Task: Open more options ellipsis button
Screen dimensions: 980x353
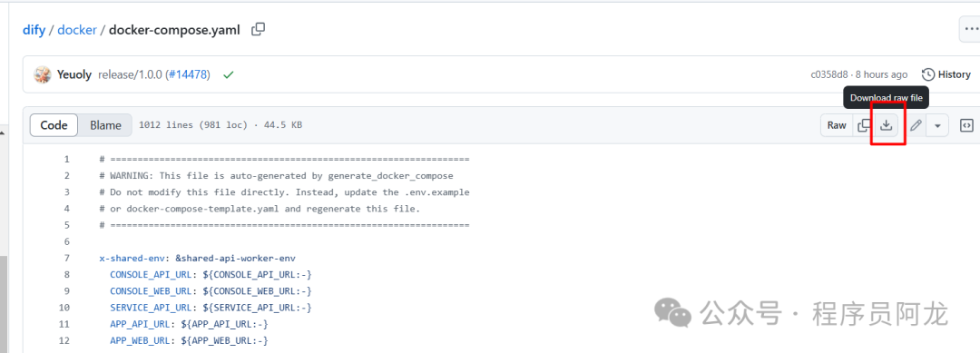Action: pyautogui.click(x=971, y=29)
